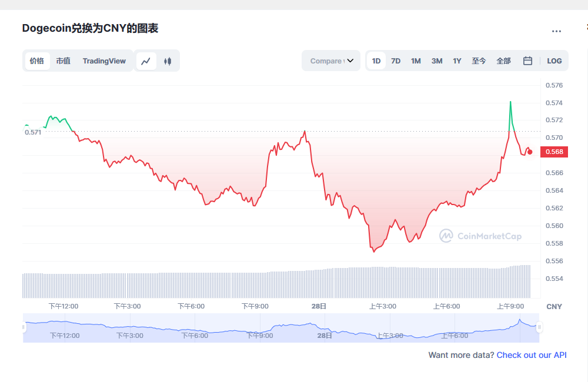588x382 pixels.
Task: Click the dot marker at current price
Action: click(x=529, y=152)
